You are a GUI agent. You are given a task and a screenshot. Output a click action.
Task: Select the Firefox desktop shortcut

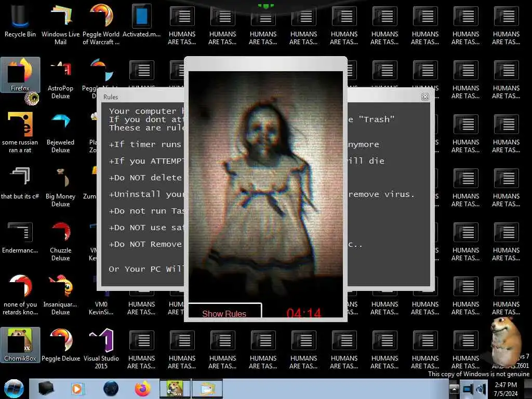(20, 75)
